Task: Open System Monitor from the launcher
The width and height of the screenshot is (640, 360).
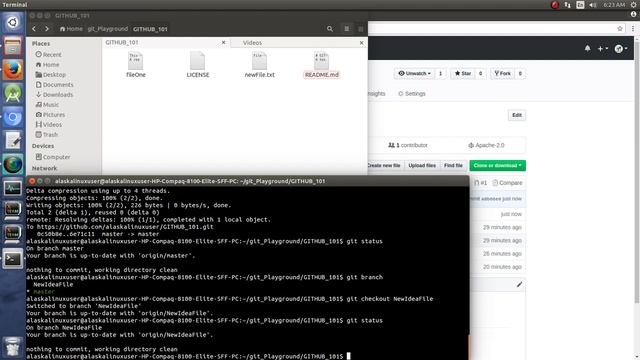Action: (13, 188)
